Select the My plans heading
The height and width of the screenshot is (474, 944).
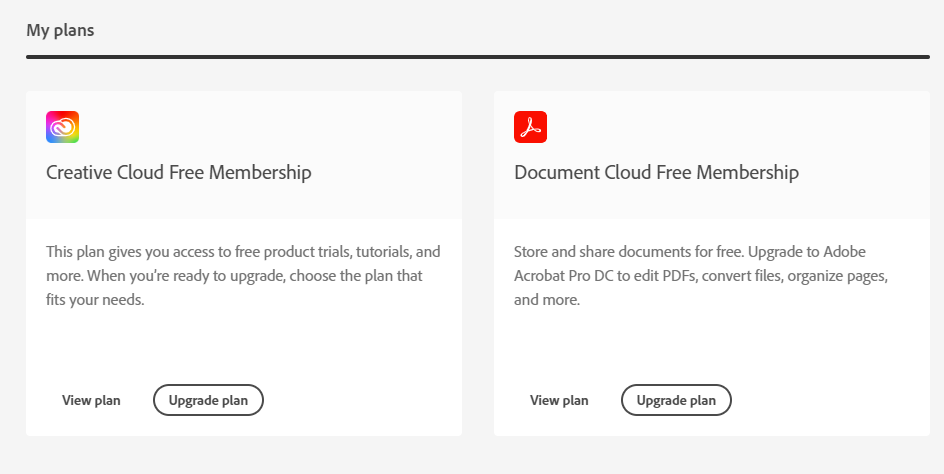60,30
